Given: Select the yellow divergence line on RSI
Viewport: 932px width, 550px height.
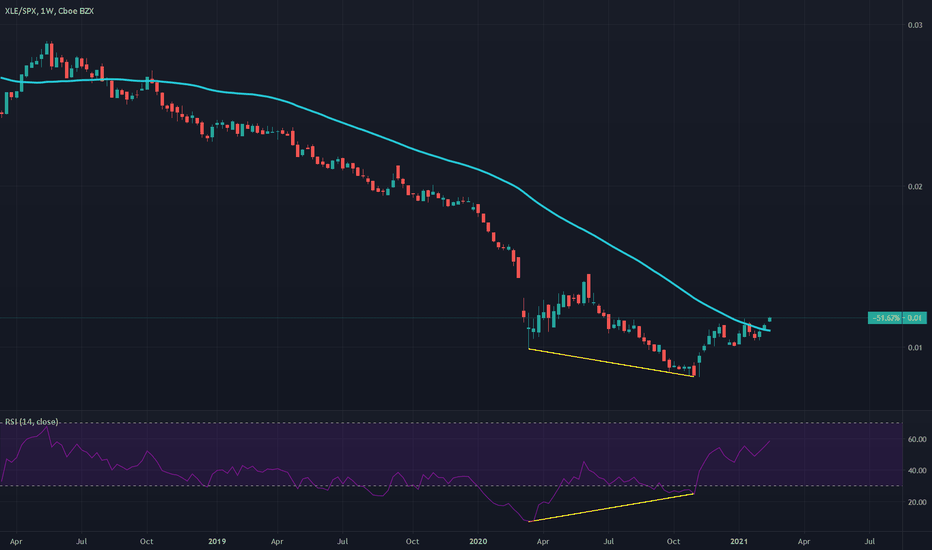Looking at the screenshot, I should click(611, 507).
